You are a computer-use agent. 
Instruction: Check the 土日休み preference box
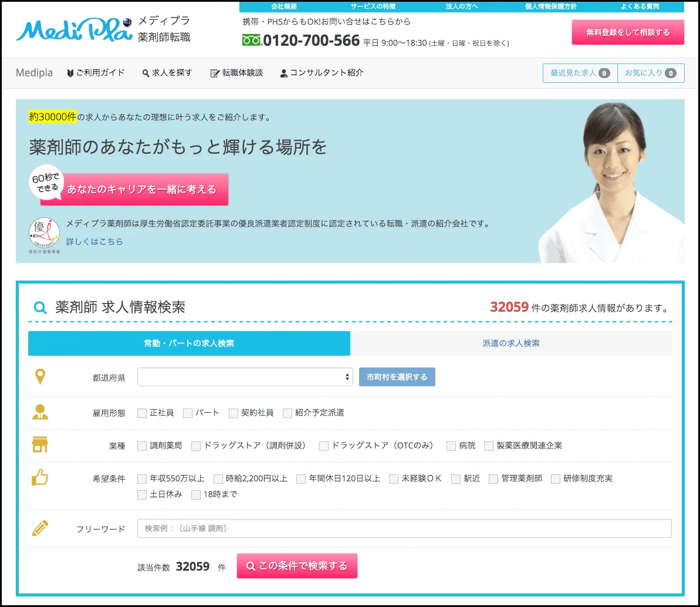click(141, 494)
